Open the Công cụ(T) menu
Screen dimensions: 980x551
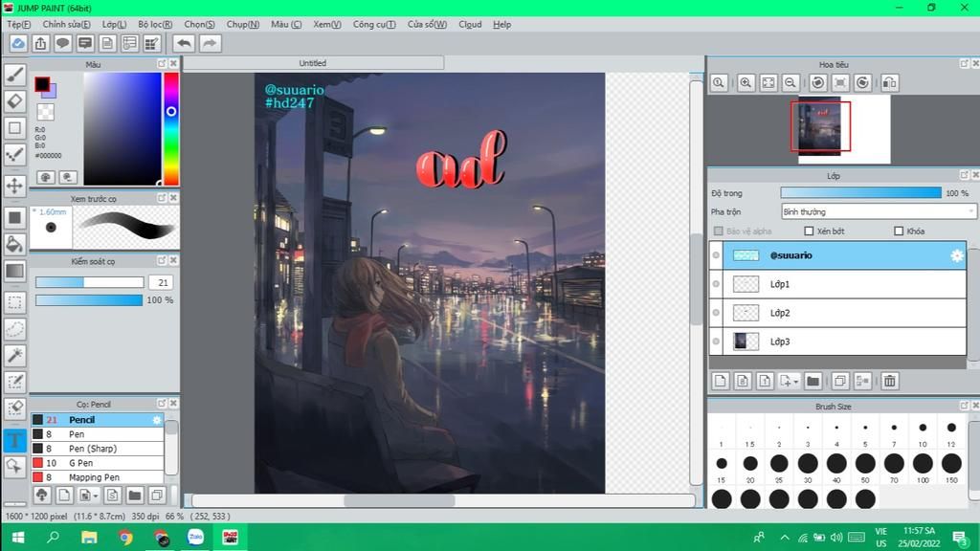pyautogui.click(x=374, y=24)
